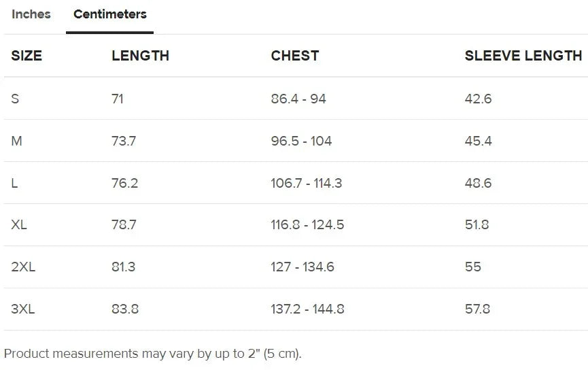This screenshot has width=588, height=370.
Task: Select the S size row label
Action: click(x=15, y=99)
